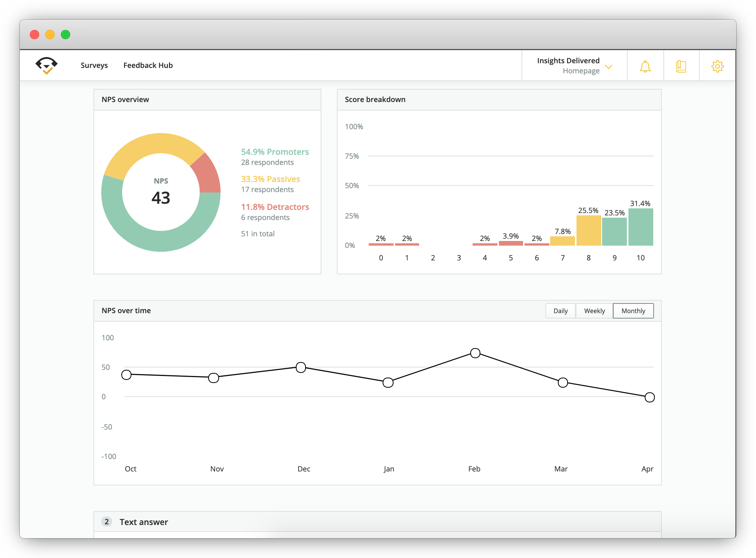The height and width of the screenshot is (558, 756).
Task: Keep Monthly view selected
Action: tap(633, 311)
